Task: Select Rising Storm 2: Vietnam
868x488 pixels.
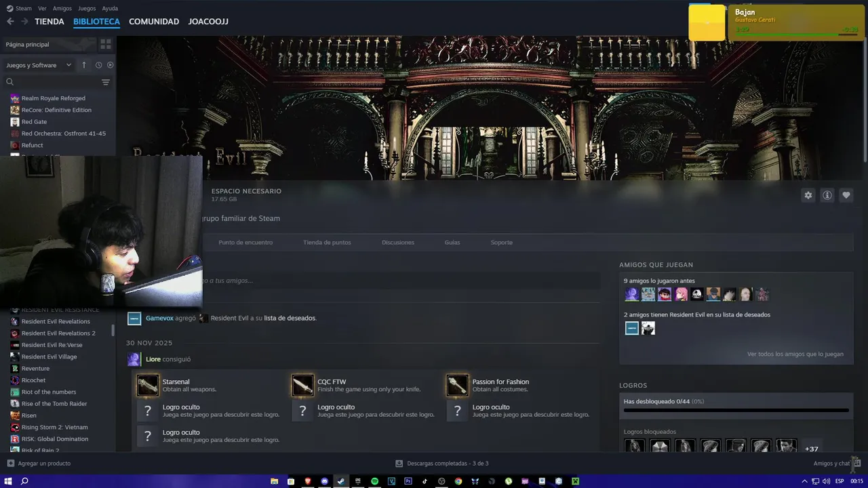Action: [x=54, y=427]
